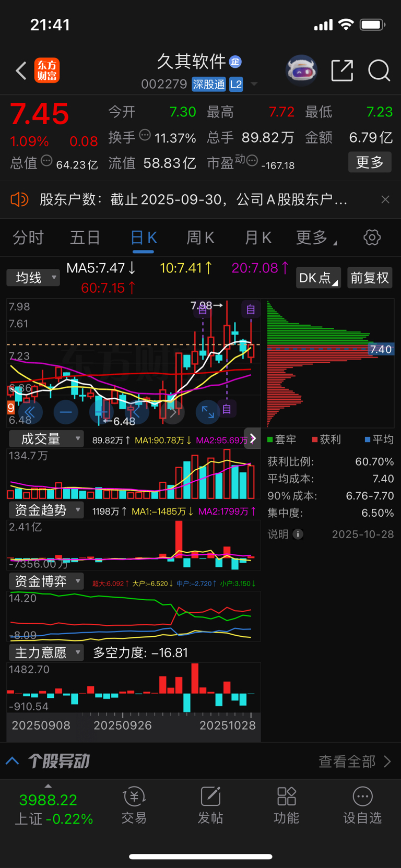Dismiss the 股东户数 notice
This screenshot has width=401, height=868.
tap(385, 199)
